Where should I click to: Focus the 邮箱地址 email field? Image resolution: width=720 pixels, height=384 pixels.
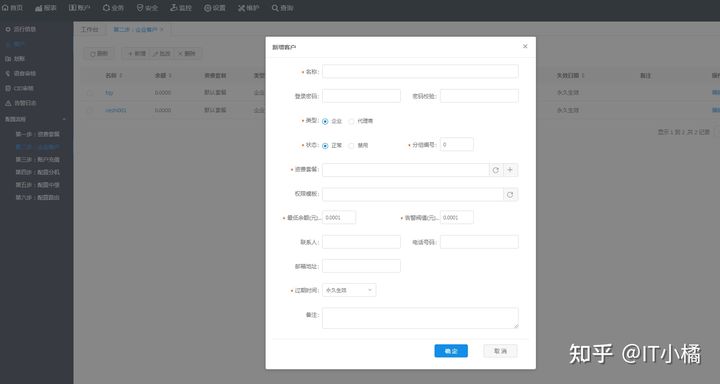[361, 266]
